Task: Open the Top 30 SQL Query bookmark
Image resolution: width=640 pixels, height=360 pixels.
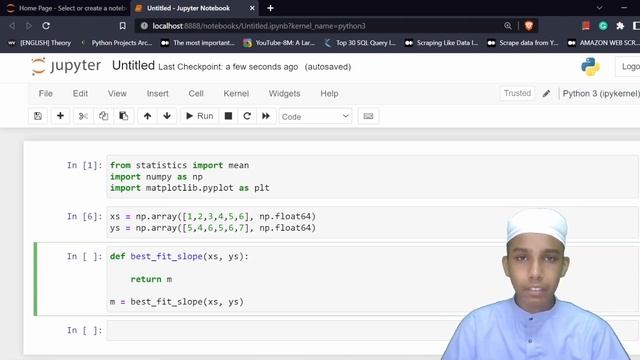Action: [x=360, y=43]
